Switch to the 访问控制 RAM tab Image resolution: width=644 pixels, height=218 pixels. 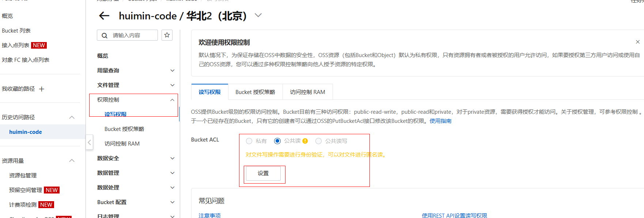[307, 92]
